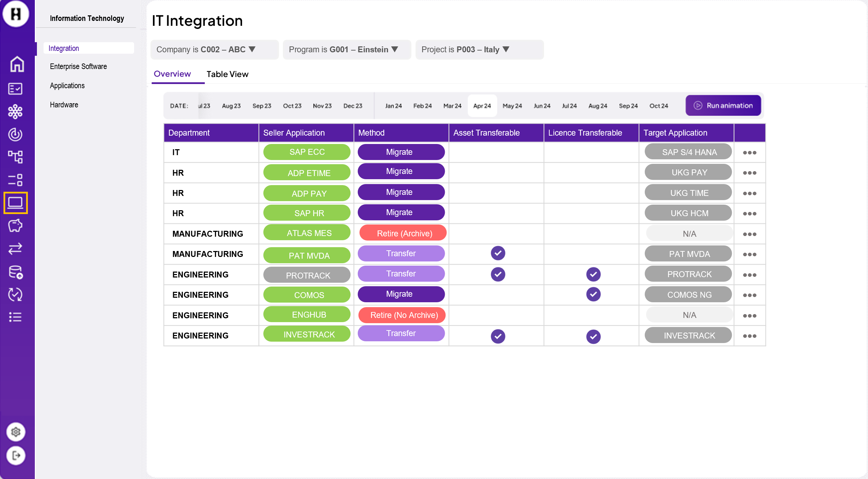Click the Method column header
The height and width of the screenshot is (479, 868).
(x=401, y=133)
